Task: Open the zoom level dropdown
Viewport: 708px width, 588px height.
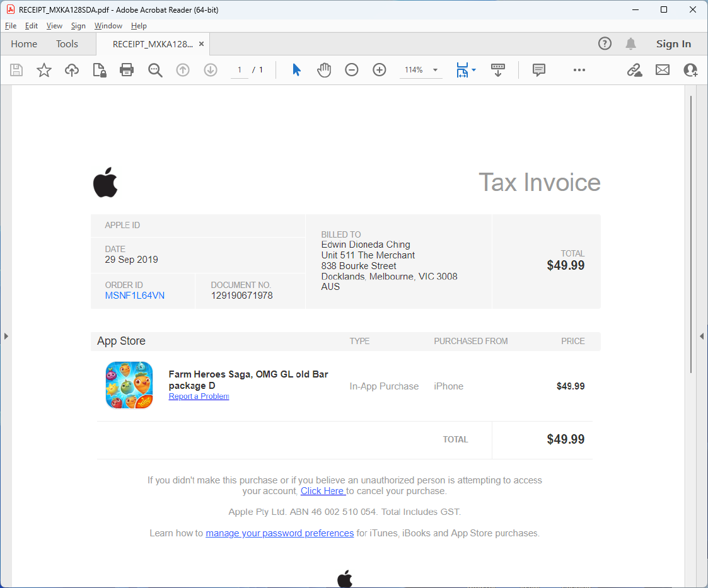Action: tap(435, 70)
